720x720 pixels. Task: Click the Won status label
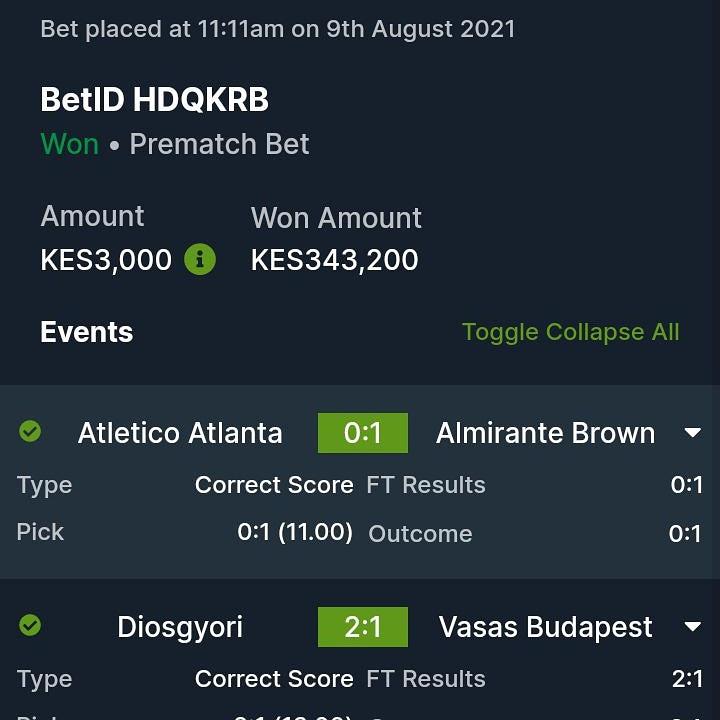[69, 144]
